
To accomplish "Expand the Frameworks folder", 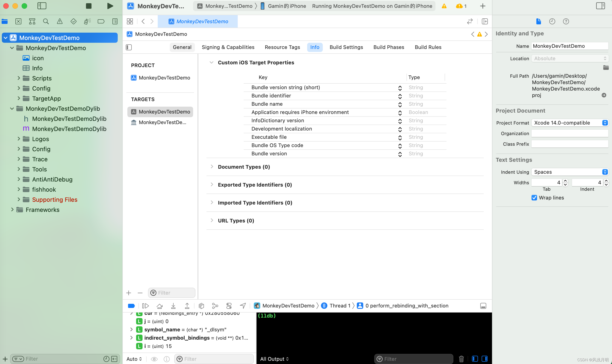I will point(12,210).
